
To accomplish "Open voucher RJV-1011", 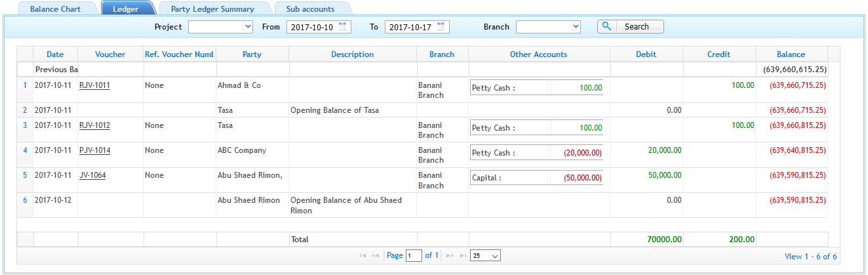I will pos(94,85).
